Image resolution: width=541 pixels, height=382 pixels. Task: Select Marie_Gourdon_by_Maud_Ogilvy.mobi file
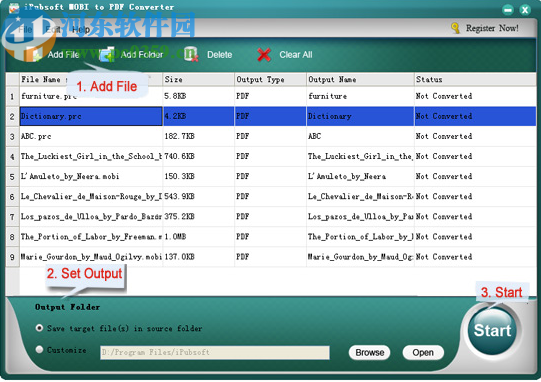[x=91, y=256]
